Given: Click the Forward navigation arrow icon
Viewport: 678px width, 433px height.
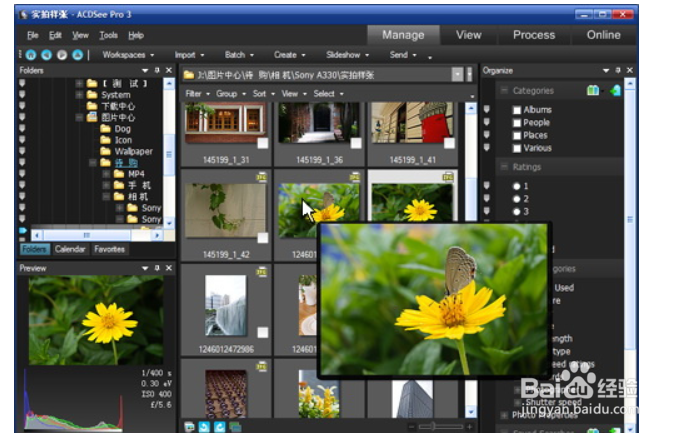Looking at the screenshot, I should [62, 55].
